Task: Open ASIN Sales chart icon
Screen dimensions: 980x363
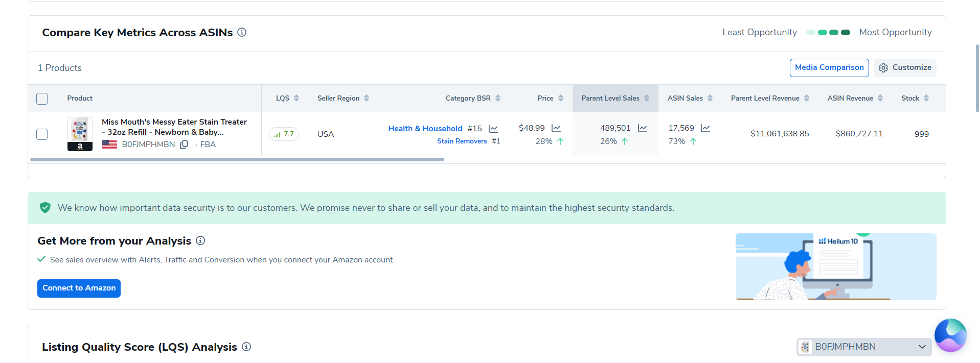Action: click(705, 128)
